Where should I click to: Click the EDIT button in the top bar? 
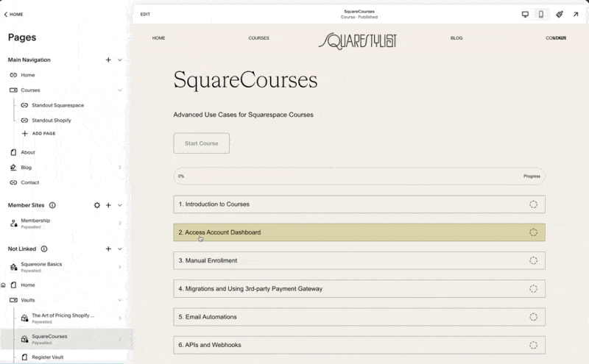[145, 14]
